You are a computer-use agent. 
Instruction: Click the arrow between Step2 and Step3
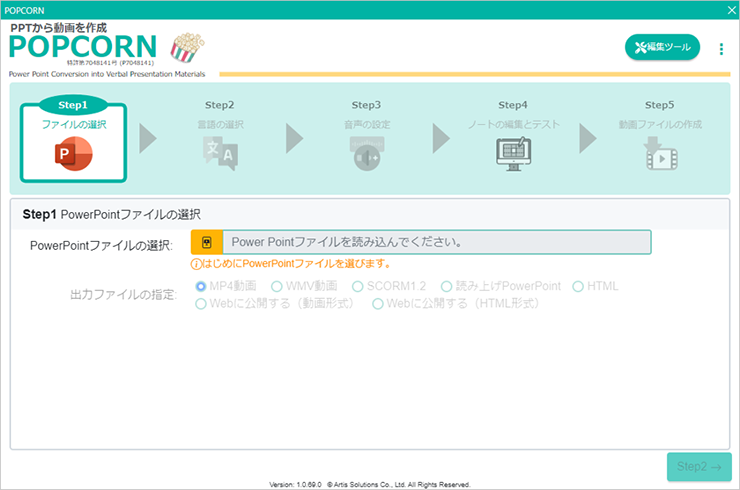click(294, 138)
